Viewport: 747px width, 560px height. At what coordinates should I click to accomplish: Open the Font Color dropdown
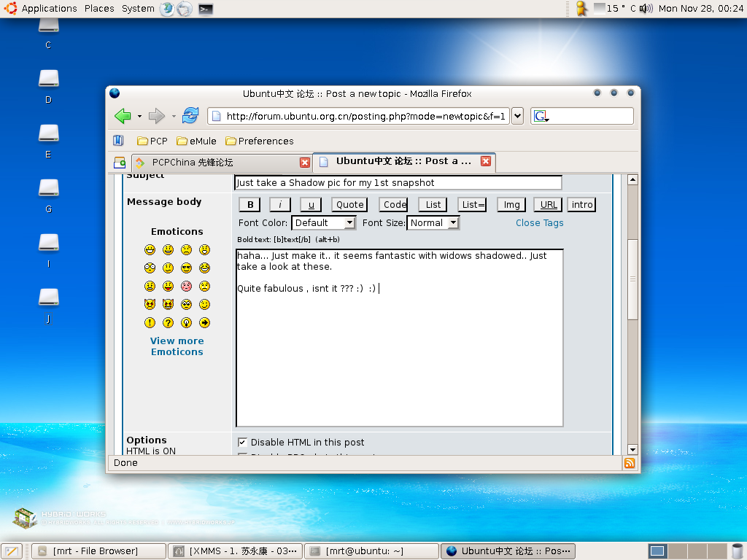click(323, 223)
